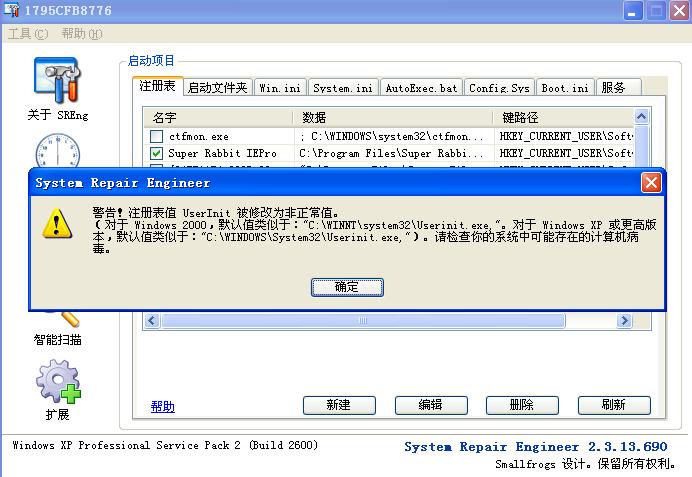Image resolution: width=692 pixels, height=477 pixels.
Task: Open the clock icon in the sidebar
Action: 57,150
